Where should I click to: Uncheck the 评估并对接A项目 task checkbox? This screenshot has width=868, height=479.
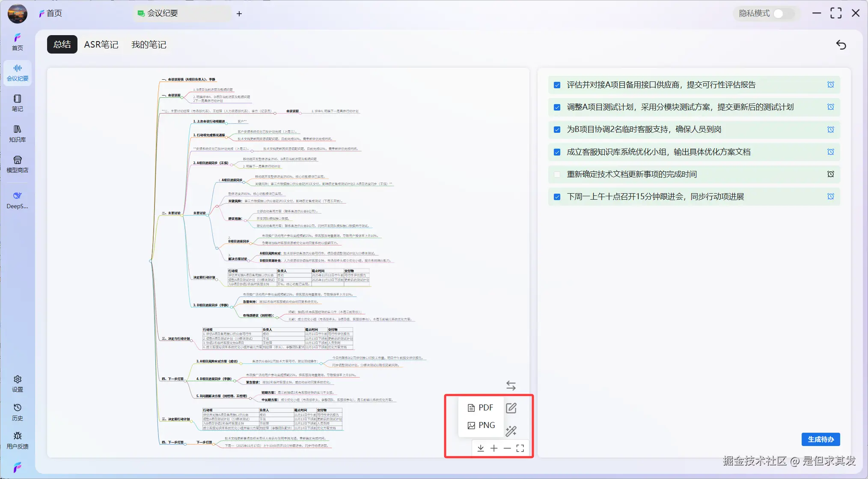point(557,84)
